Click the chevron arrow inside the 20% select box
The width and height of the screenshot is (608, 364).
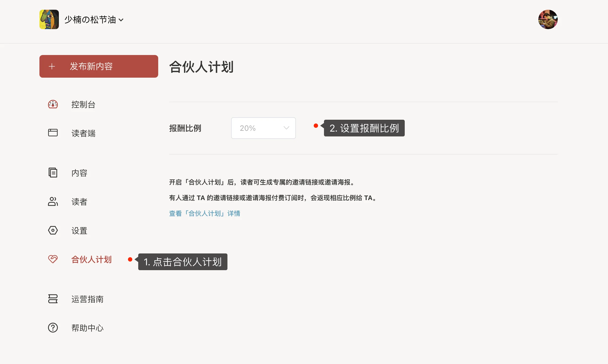[x=286, y=128]
